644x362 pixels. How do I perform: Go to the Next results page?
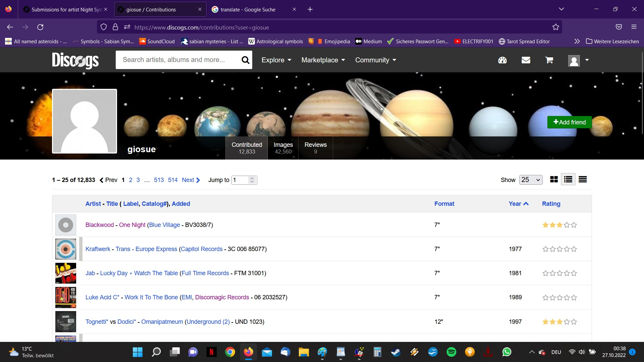191,180
